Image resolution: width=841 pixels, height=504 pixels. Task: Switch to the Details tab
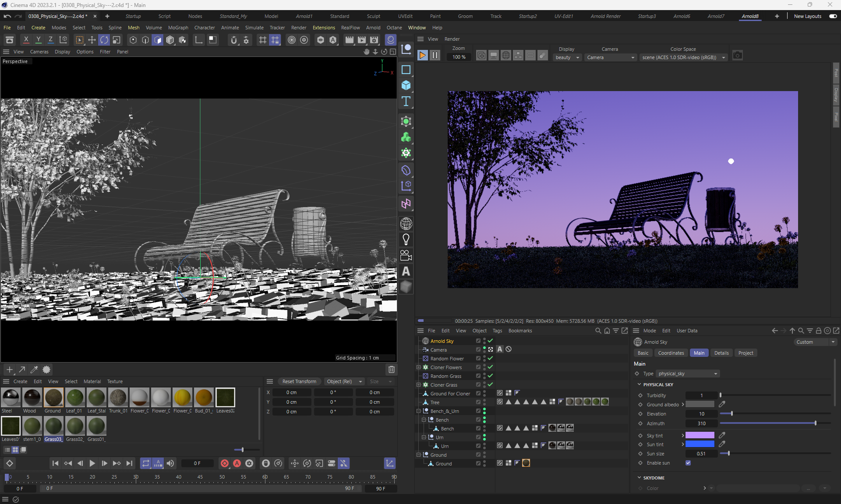[x=721, y=353]
